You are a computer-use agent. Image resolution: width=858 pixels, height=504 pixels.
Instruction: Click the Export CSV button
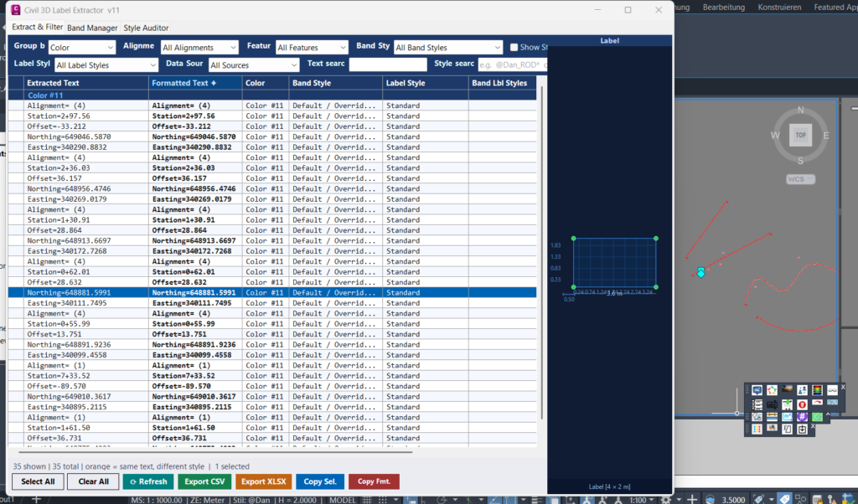[204, 481]
